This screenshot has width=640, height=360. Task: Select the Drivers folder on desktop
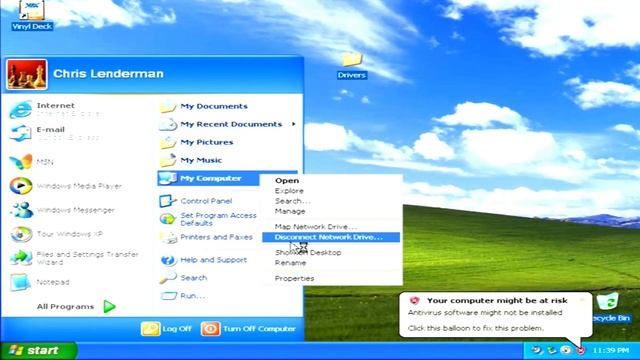351,66
